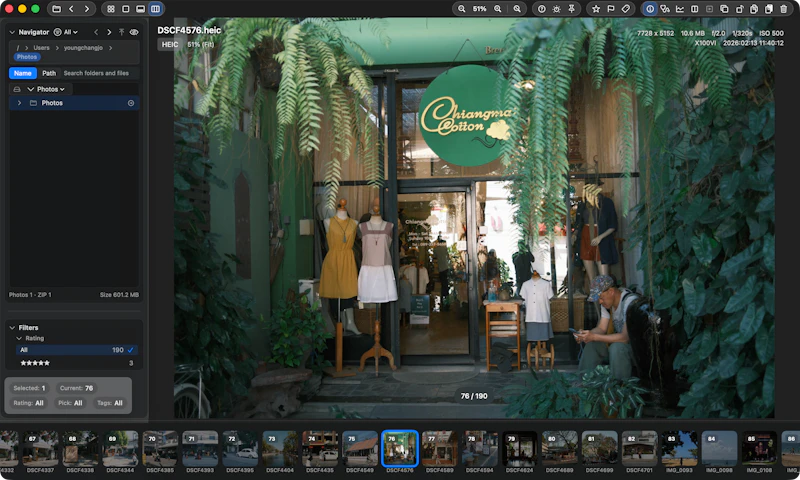Click the 'youngchangjo' breadcrumb
The height and width of the screenshot is (480, 800).
tap(83, 47)
